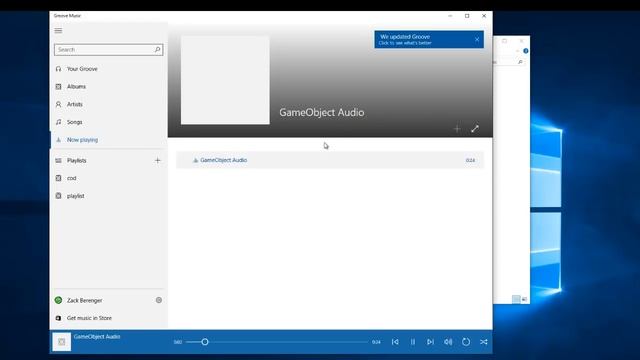Expand to full screen now playing view
The height and width of the screenshot is (360, 640).
(475, 129)
